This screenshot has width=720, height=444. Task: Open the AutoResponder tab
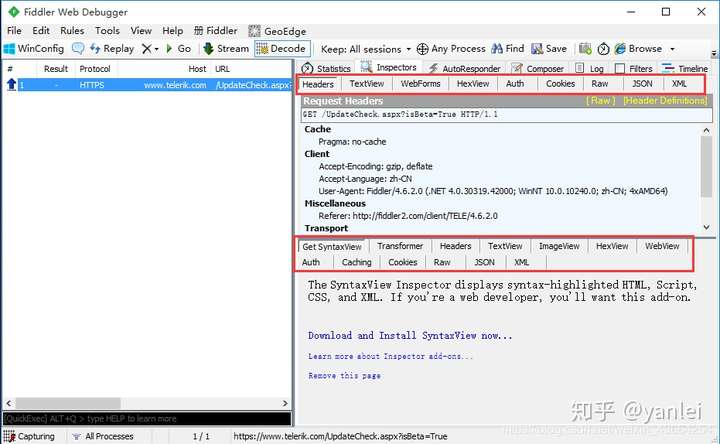[x=465, y=68]
